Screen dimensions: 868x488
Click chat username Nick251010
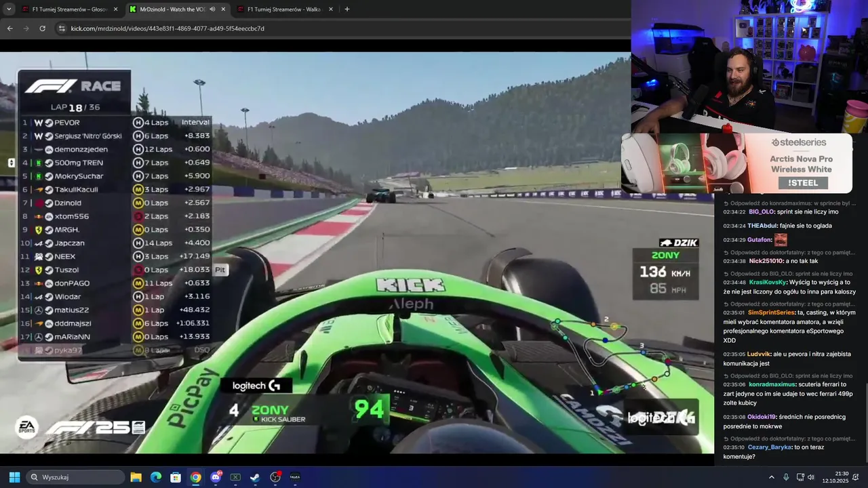pyautogui.click(x=766, y=261)
